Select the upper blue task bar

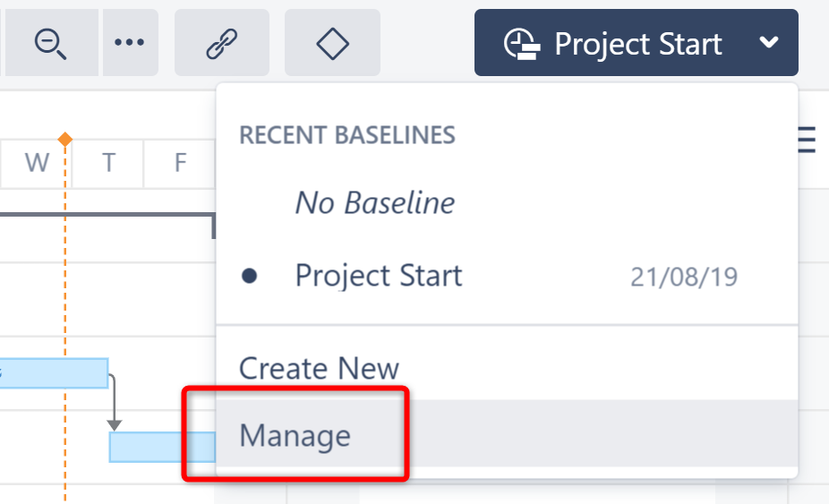point(54,372)
